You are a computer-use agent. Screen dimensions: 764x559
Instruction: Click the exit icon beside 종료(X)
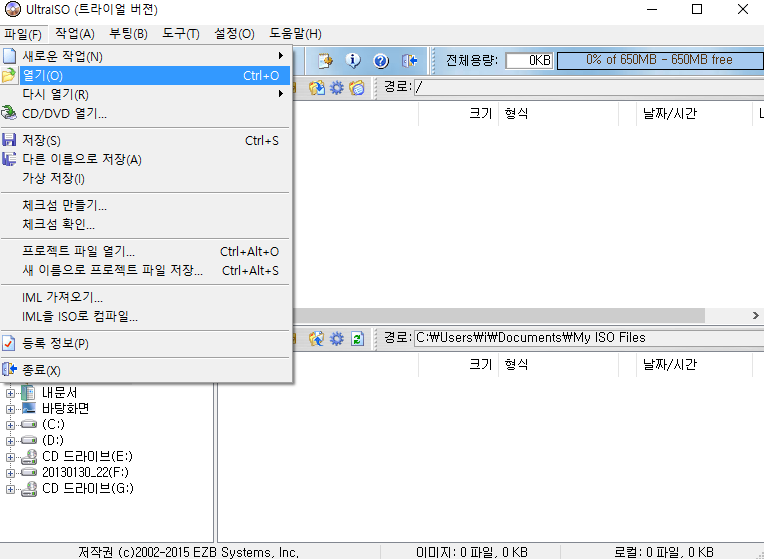9,369
